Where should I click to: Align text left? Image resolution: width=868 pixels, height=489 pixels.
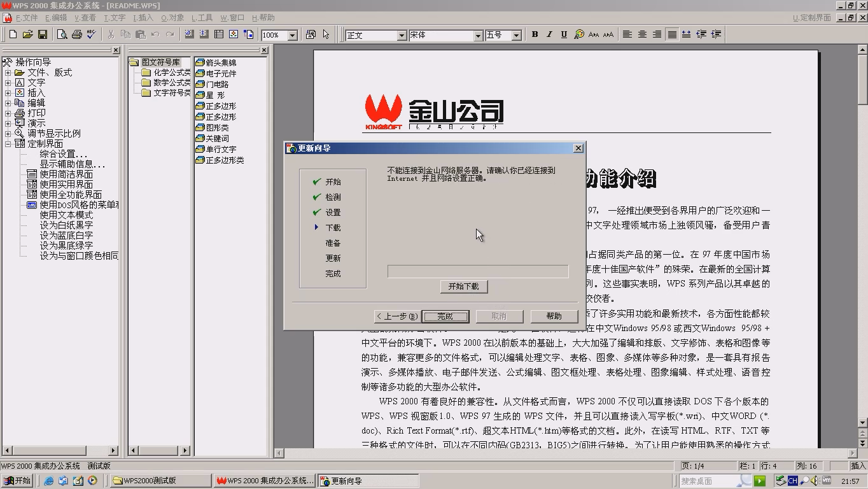coord(627,34)
